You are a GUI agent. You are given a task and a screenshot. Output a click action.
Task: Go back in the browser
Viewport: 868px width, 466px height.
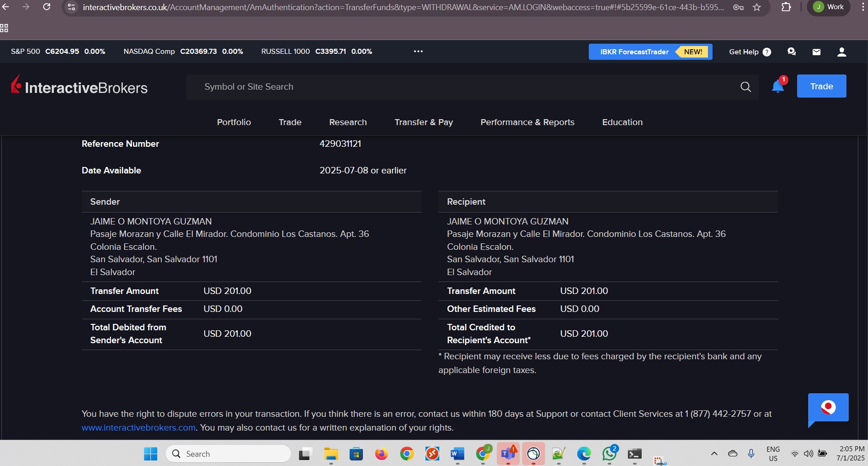[x=6, y=7]
